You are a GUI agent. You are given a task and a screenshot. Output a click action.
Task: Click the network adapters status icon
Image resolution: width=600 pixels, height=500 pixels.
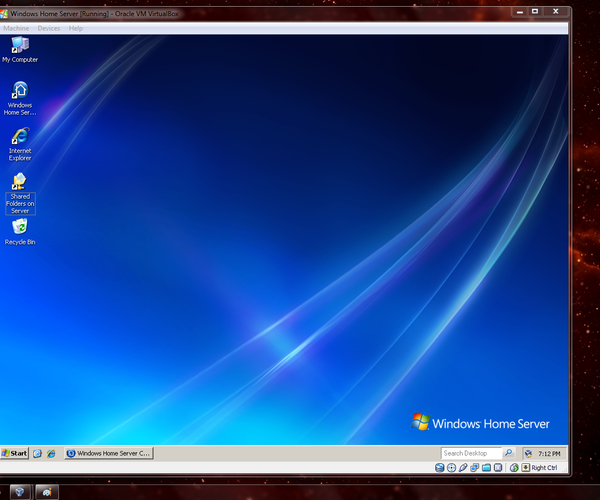[x=475, y=467]
